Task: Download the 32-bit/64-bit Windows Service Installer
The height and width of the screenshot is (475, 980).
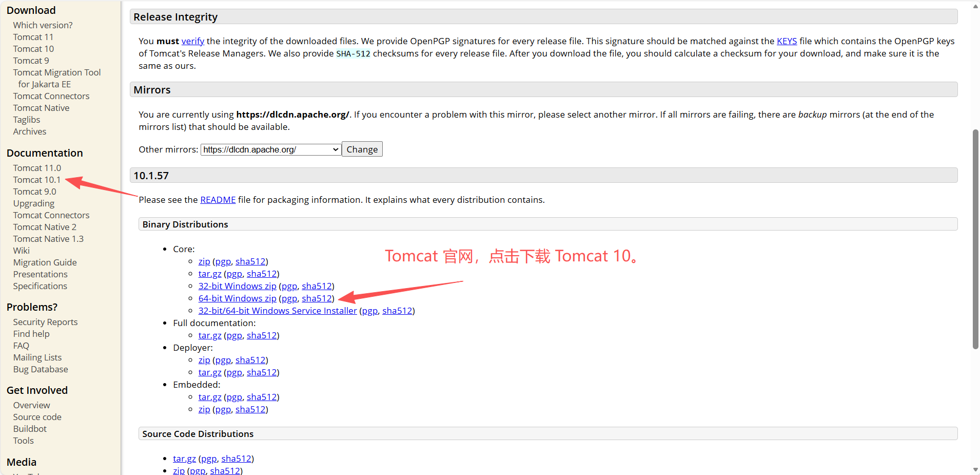Action: pos(278,311)
